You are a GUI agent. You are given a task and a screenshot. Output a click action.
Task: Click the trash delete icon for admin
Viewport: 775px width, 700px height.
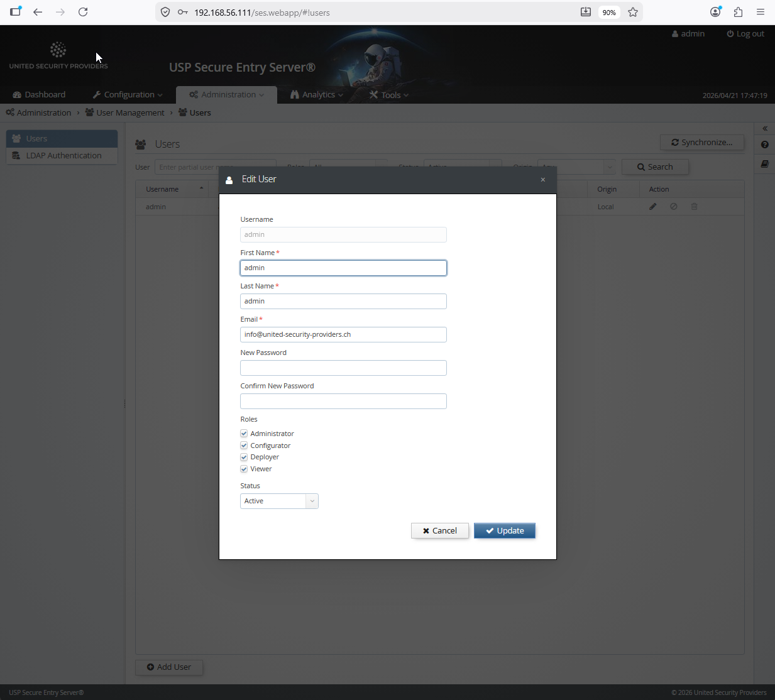695,207
